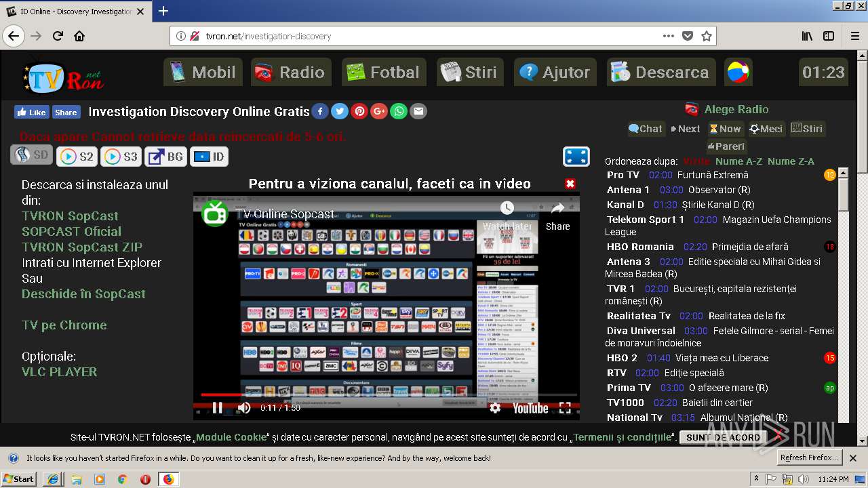Switch to ID stream source
Viewport: 868px width, 488px height.
[x=209, y=157]
